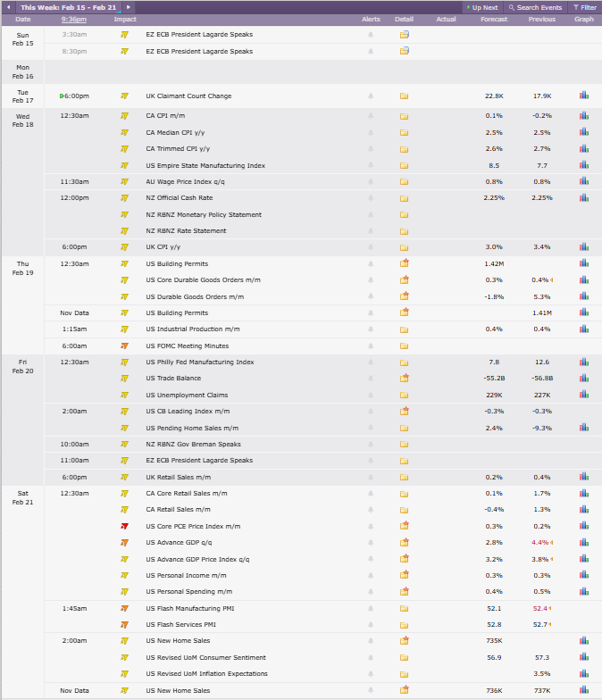Click yellow impact icon for AU Wage Price Index
The width and height of the screenshot is (602, 700).
click(125, 182)
